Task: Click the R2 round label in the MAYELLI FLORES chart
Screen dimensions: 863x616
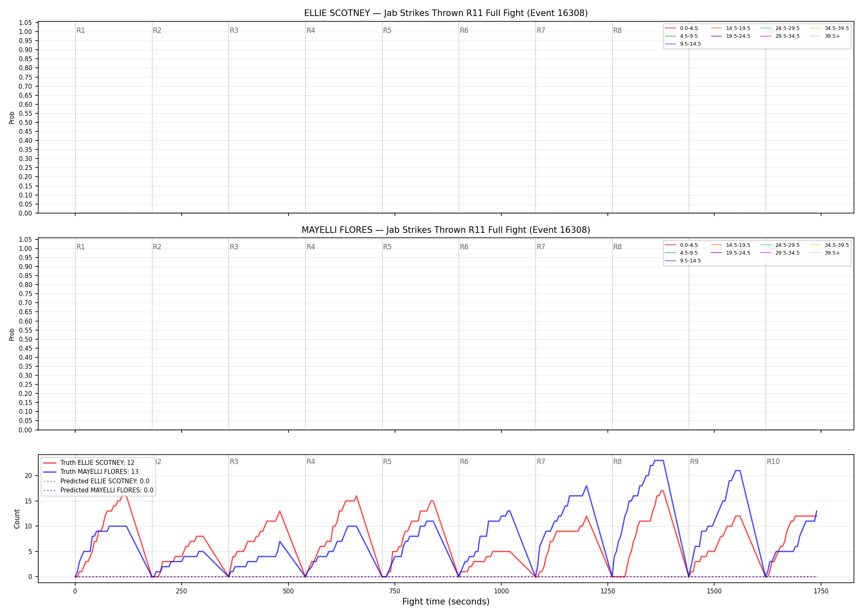Action: [157, 247]
